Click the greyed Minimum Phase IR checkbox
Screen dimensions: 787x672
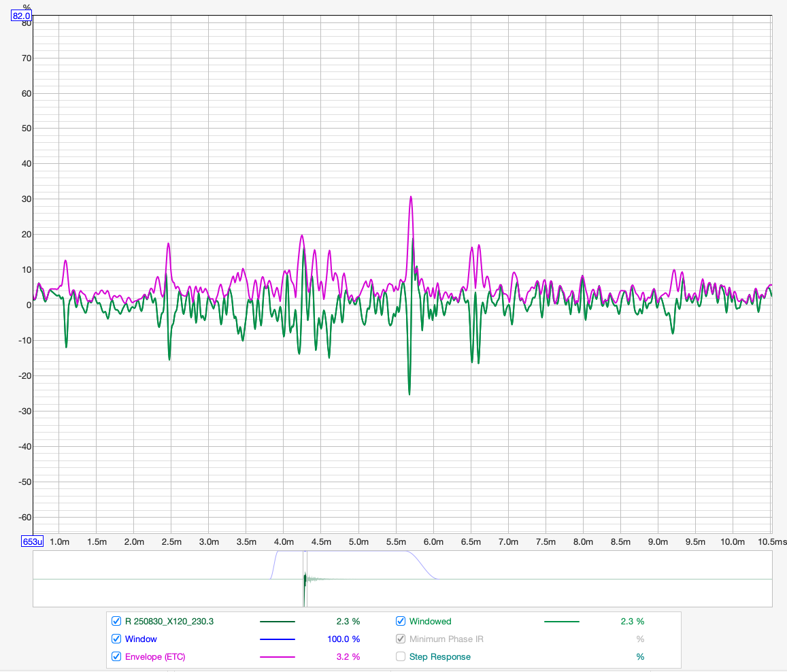(x=401, y=639)
